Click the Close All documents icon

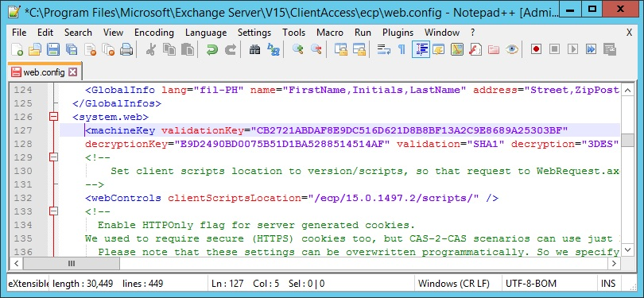pyautogui.click(x=108, y=49)
